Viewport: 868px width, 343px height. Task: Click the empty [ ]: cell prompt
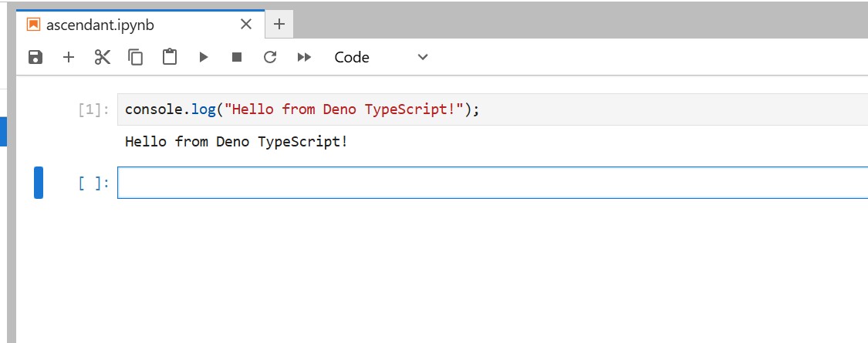point(94,183)
